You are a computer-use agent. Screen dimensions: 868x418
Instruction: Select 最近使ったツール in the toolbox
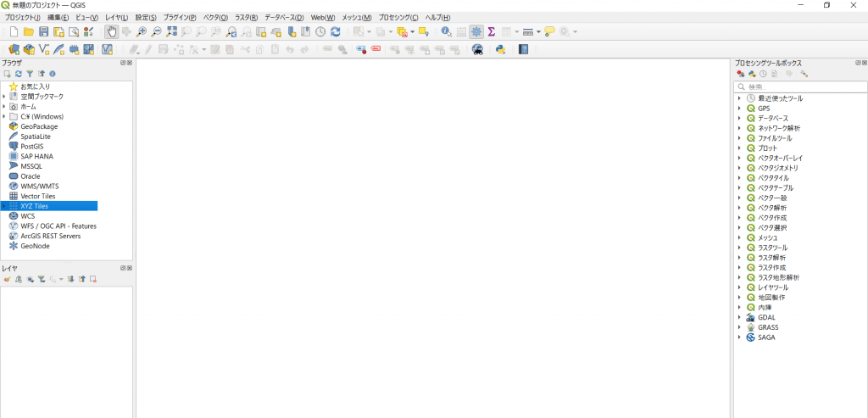pyautogui.click(x=781, y=98)
